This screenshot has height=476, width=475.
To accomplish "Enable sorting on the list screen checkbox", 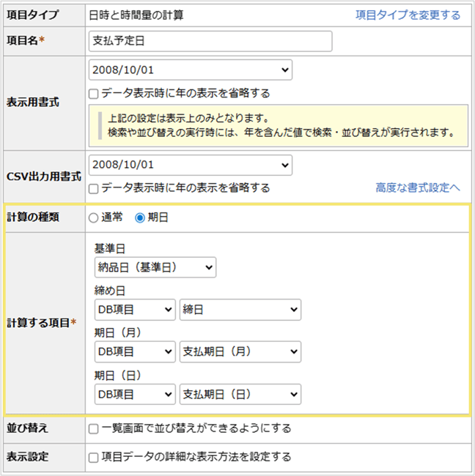I will point(94,428).
